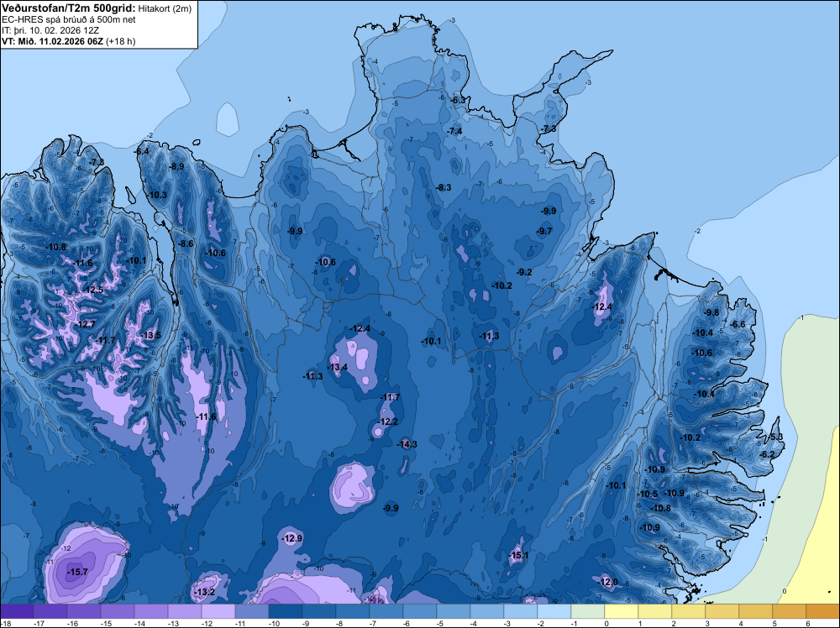Select the -15.1 temperature reading

518,555
